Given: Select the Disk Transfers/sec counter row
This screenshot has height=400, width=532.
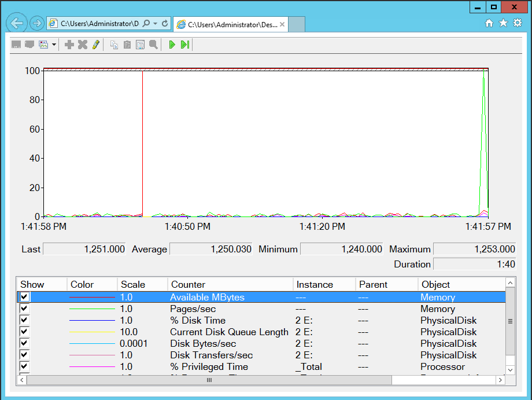Looking at the screenshot, I should [261, 355].
